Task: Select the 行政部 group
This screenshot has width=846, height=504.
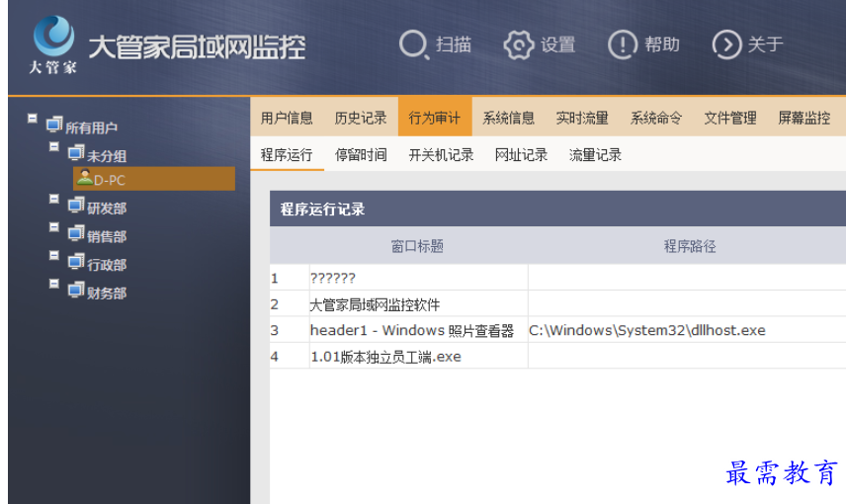Action: 107,265
